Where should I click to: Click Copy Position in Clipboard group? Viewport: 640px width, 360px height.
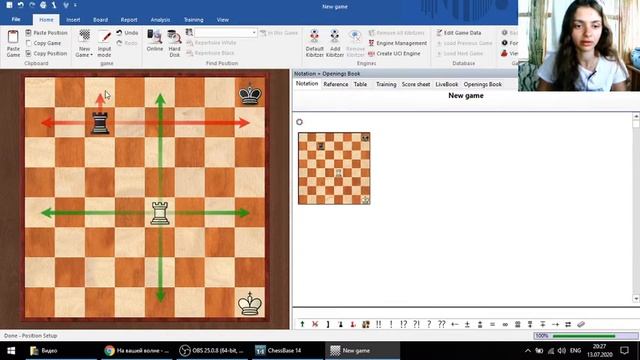(x=46, y=53)
